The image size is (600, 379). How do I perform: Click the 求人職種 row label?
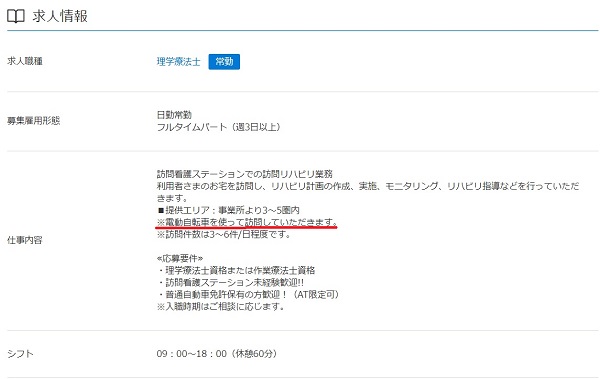[x=25, y=61]
